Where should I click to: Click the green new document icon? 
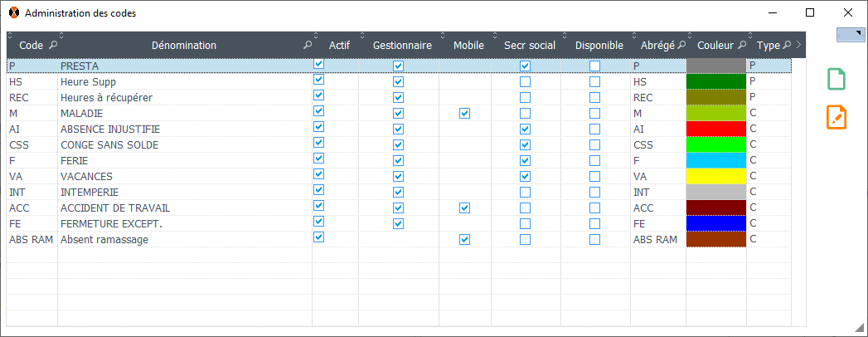coord(836,80)
